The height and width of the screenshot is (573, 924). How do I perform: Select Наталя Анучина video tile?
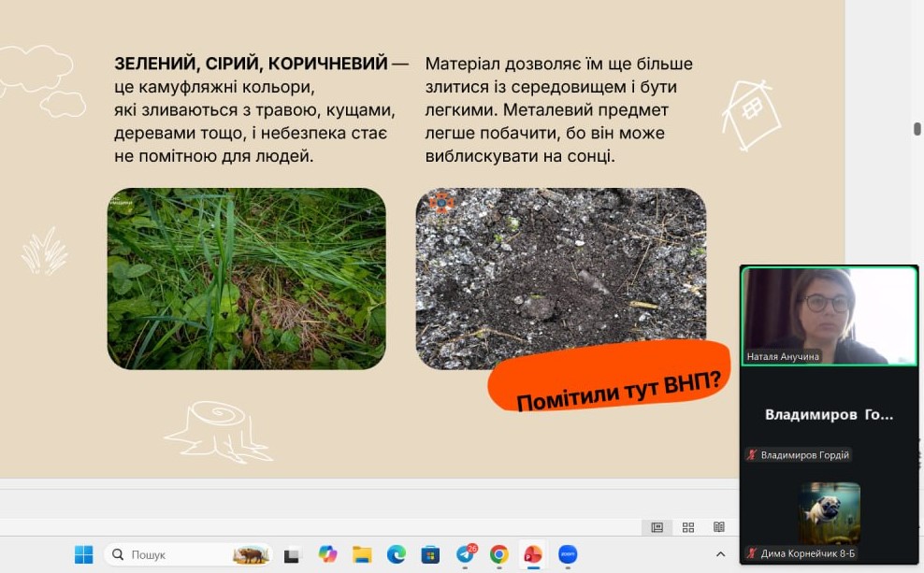[830, 315]
